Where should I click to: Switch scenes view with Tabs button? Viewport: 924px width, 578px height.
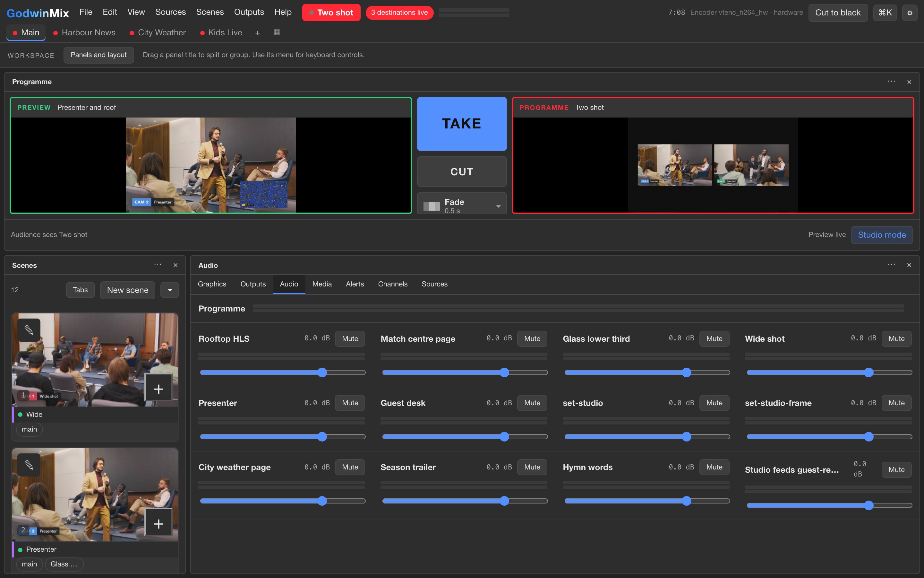(x=80, y=290)
